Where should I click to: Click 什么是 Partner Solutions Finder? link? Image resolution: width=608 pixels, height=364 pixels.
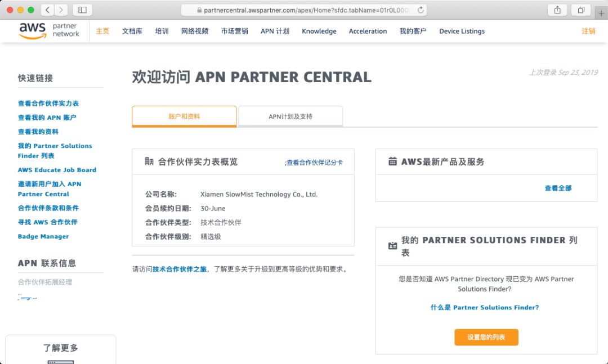tap(485, 307)
